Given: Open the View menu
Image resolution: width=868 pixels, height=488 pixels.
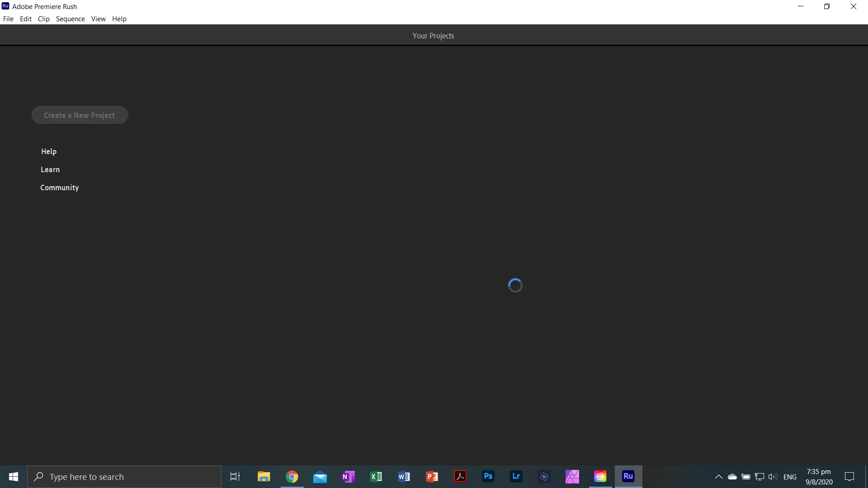Looking at the screenshot, I should (x=98, y=19).
